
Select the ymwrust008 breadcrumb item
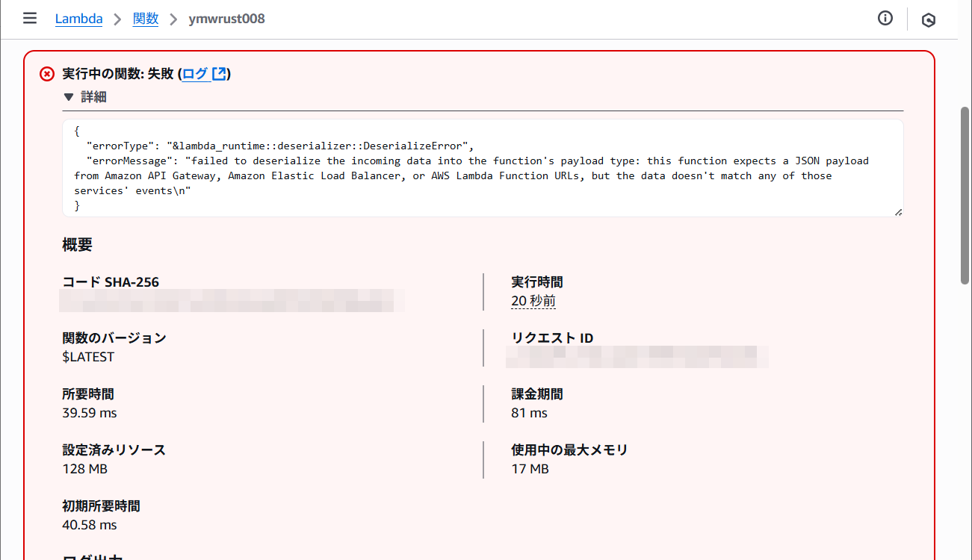226,19
